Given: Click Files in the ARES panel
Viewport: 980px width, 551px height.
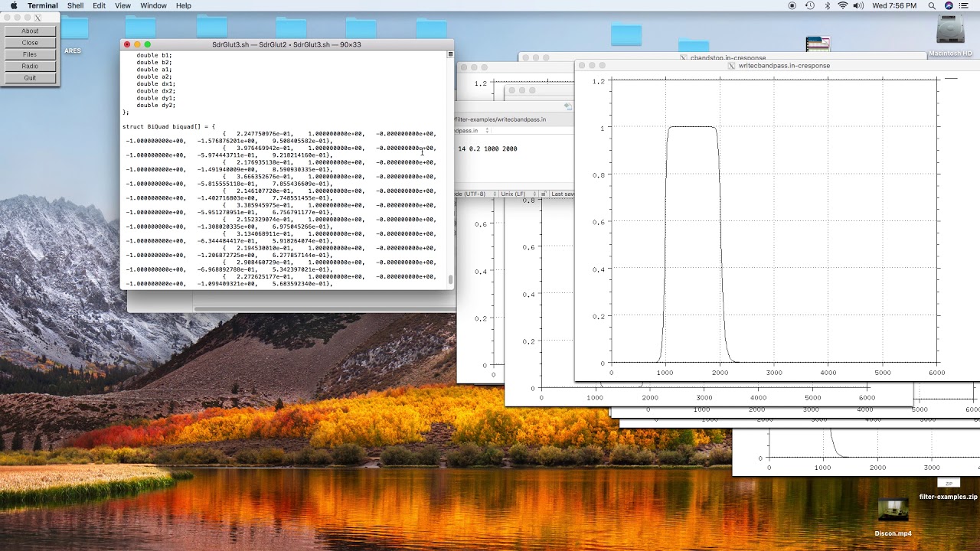Looking at the screenshot, I should click(x=30, y=54).
